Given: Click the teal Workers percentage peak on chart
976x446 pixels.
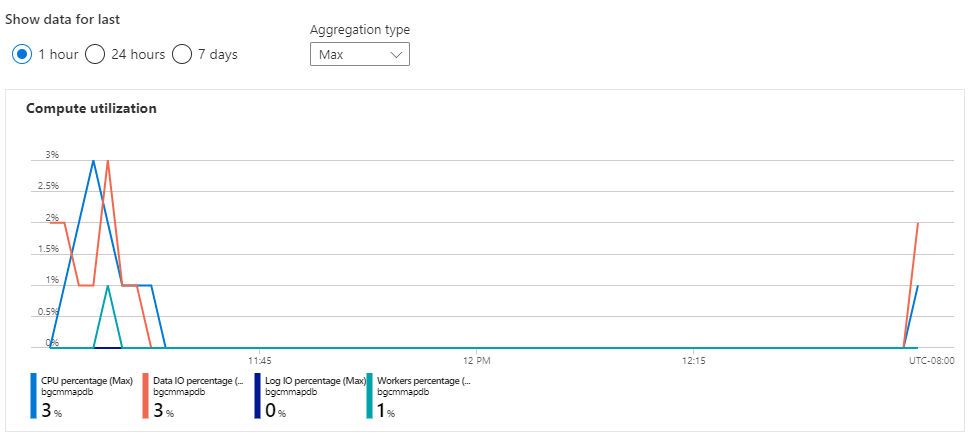Looking at the screenshot, I should click(108, 286).
